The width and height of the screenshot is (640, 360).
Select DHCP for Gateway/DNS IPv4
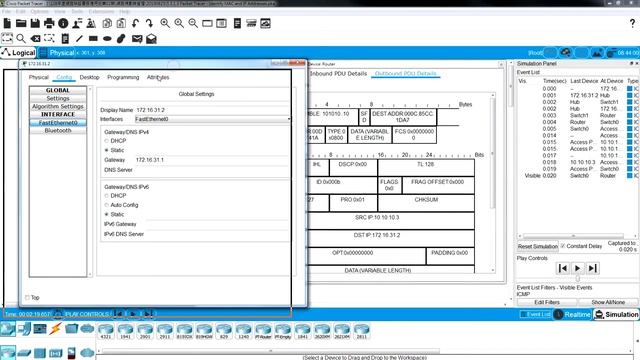click(x=107, y=141)
